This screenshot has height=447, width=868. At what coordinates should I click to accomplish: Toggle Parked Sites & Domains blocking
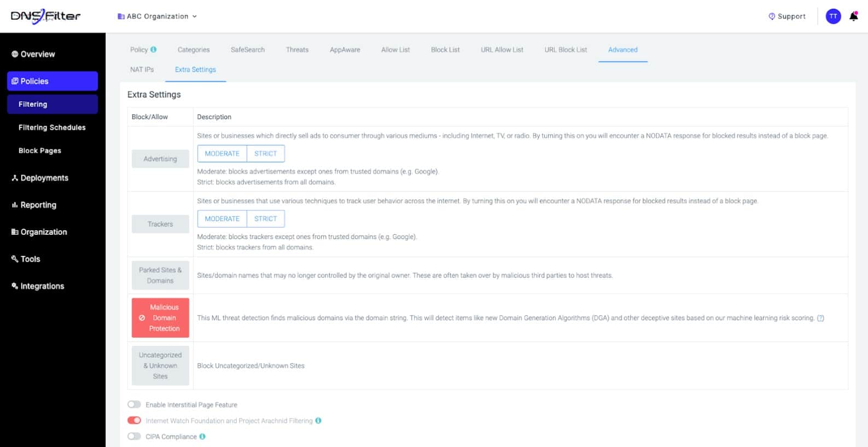pyautogui.click(x=160, y=275)
